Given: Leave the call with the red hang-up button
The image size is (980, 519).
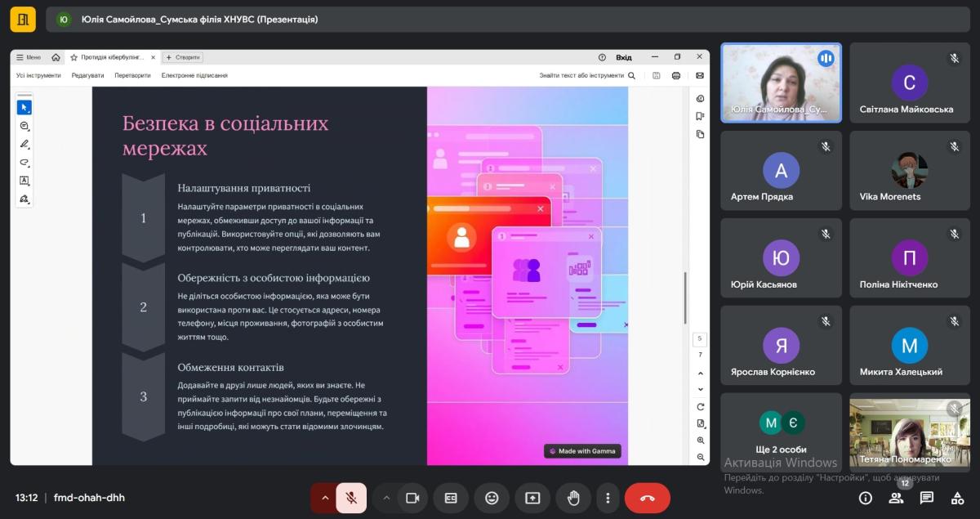Looking at the screenshot, I should (647, 498).
